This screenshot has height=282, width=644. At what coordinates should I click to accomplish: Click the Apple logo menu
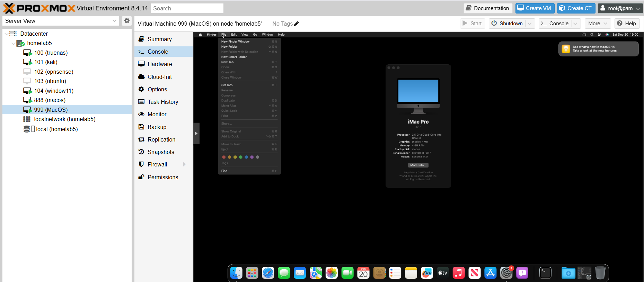tap(200, 35)
